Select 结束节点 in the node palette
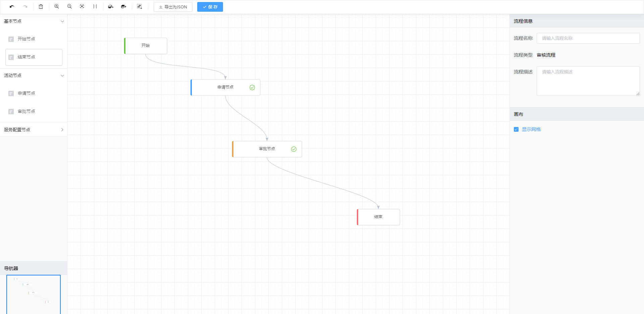This screenshot has height=314, width=644. [x=34, y=57]
